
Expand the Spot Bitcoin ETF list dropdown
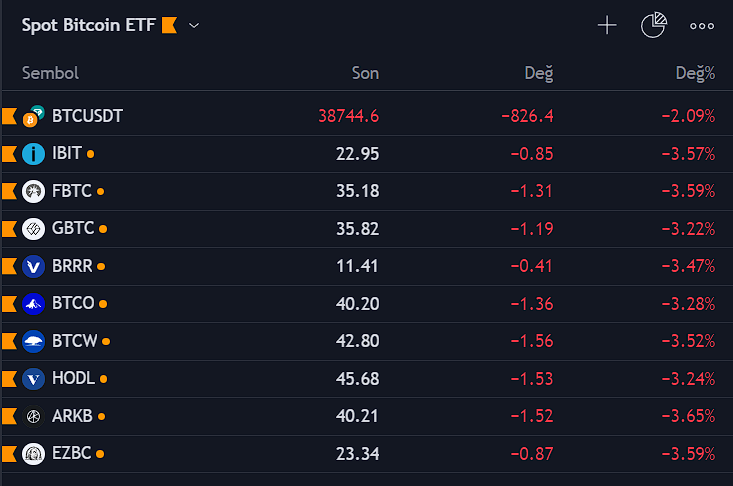click(x=194, y=26)
